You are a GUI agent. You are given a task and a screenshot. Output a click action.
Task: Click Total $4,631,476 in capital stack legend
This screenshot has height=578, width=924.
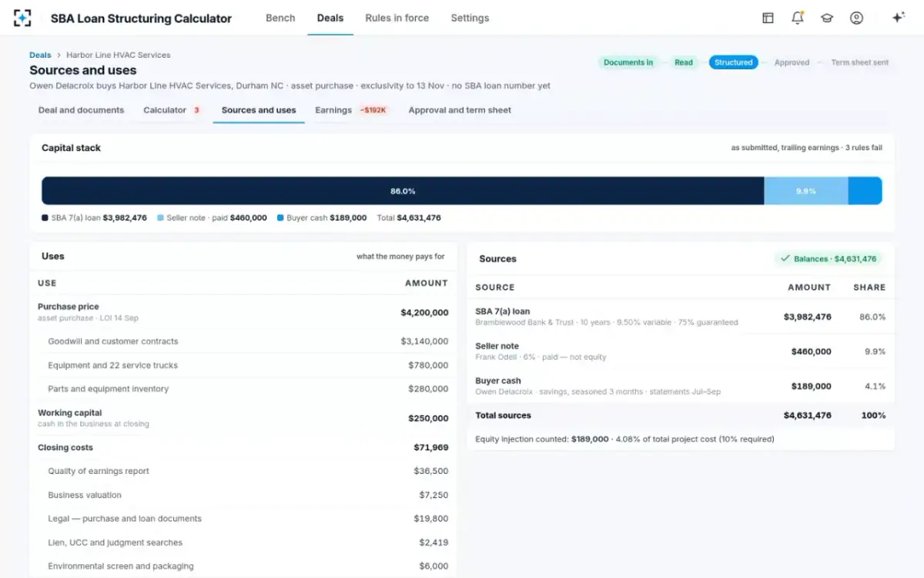tap(409, 218)
